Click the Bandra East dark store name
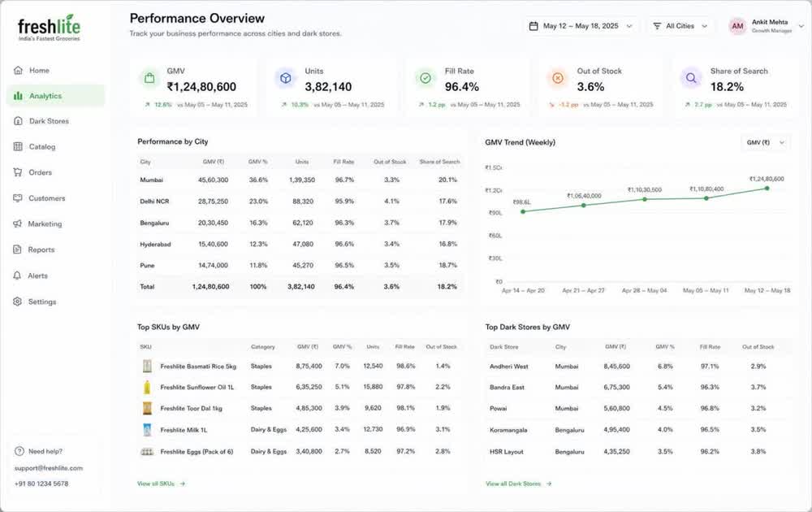812x512 pixels. pyautogui.click(x=507, y=387)
